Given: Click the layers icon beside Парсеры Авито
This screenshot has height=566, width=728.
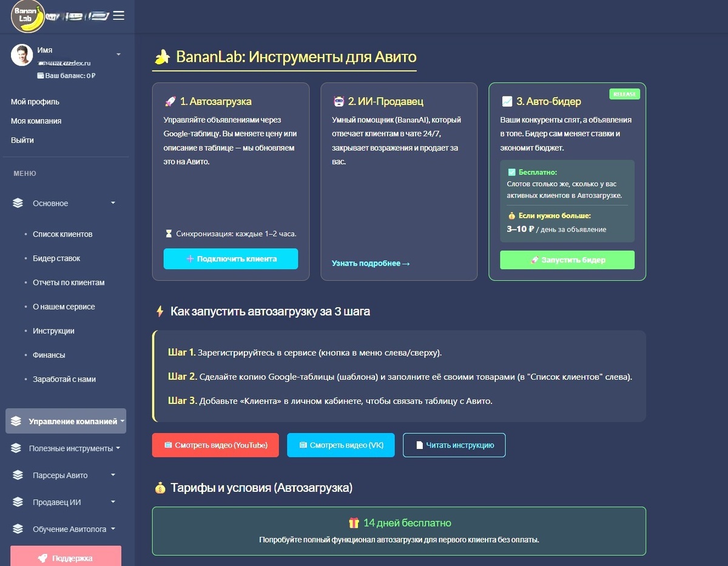Looking at the screenshot, I should [18, 475].
